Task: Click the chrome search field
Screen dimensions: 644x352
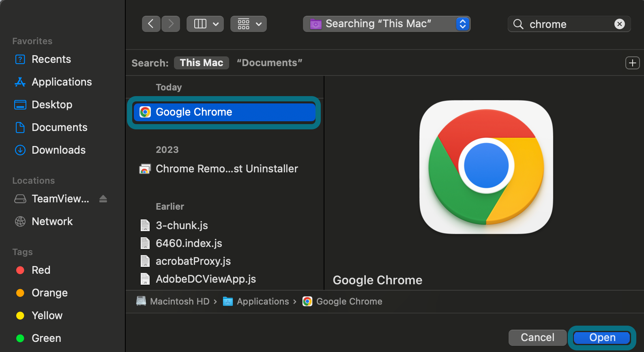Action: 569,24
